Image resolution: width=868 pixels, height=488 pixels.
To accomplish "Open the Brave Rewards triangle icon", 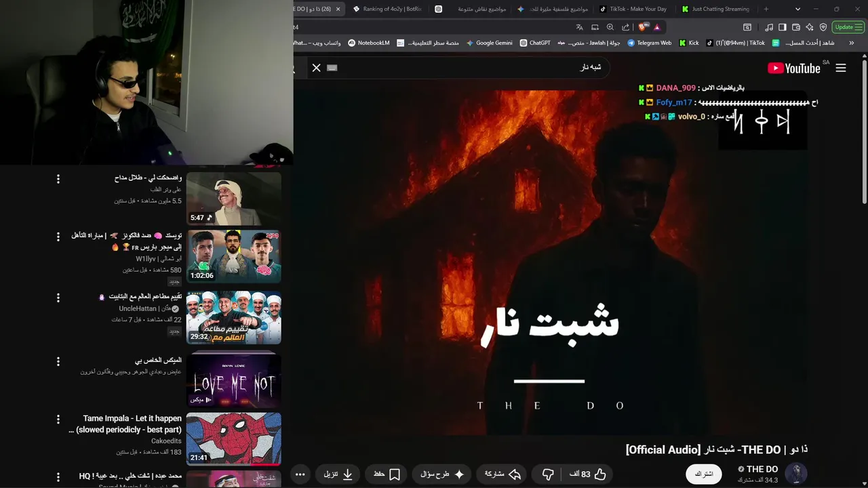I will (657, 27).
